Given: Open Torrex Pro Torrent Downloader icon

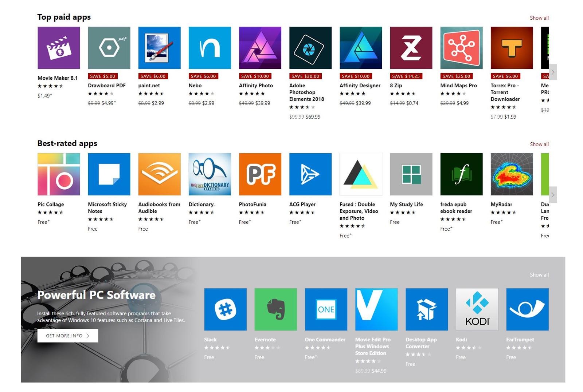Looking at the screenshot, I should [x=512, y=48].
